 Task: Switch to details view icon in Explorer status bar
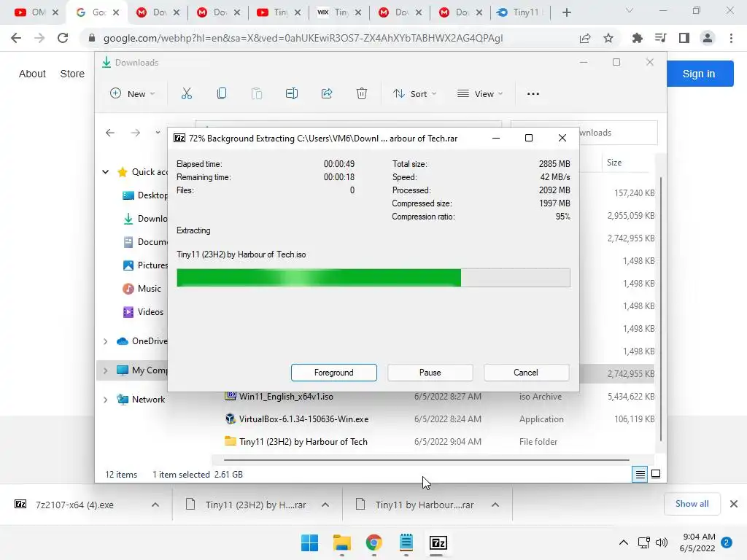pos(640,474)
